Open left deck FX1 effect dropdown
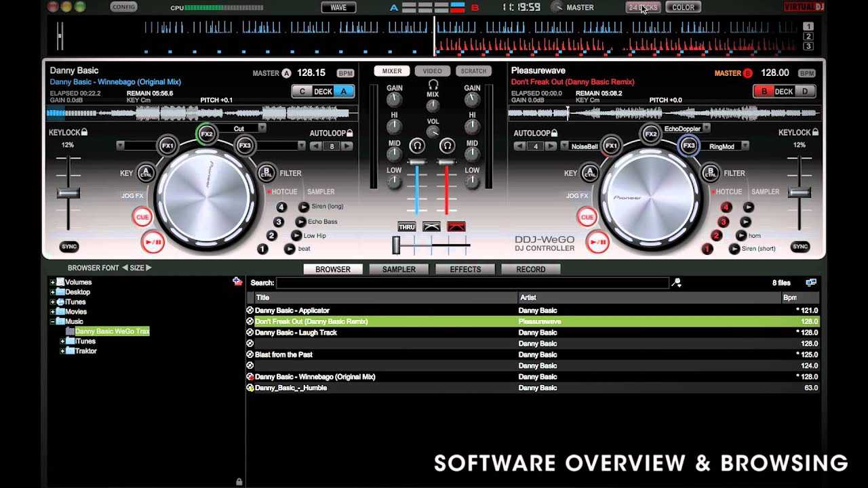 click(x=120, y=146)
